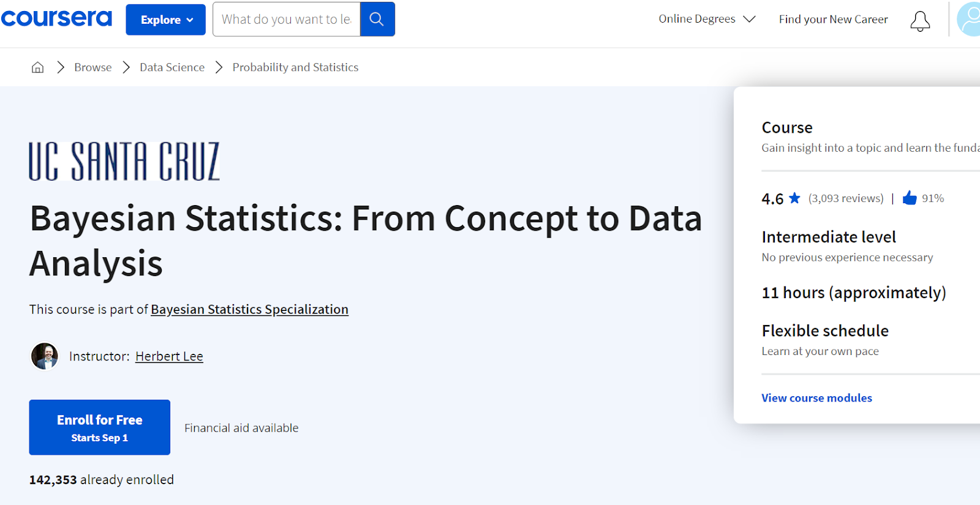Click the rating star icon

794,198
